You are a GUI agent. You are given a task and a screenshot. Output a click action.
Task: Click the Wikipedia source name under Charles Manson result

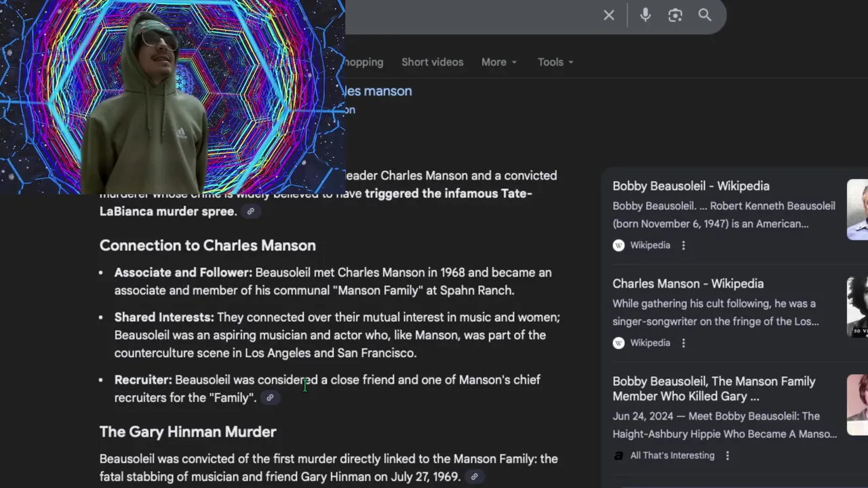pyautogui.click(x=650, y=343)
